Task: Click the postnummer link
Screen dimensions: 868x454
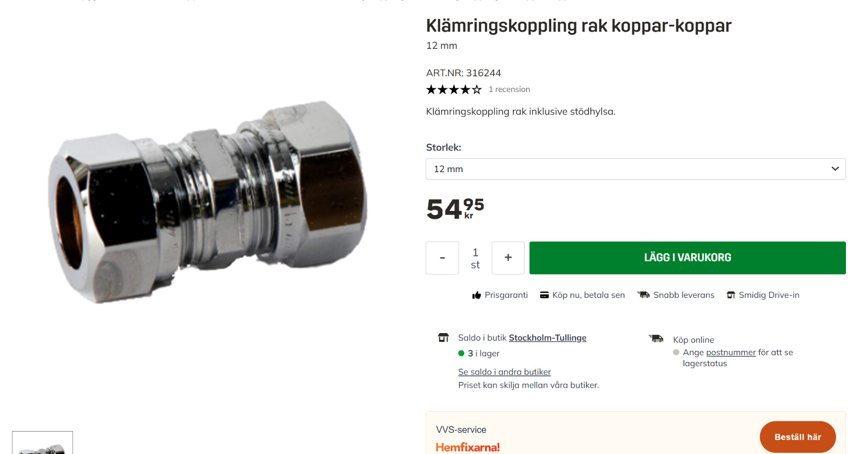Action: tap(731, 353)
